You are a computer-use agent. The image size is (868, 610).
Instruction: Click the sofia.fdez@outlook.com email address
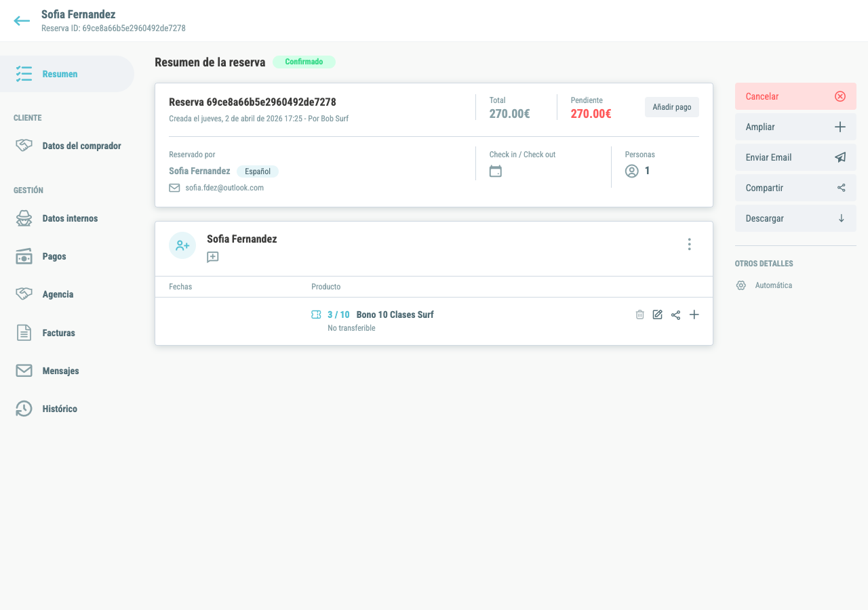point(224,188)
